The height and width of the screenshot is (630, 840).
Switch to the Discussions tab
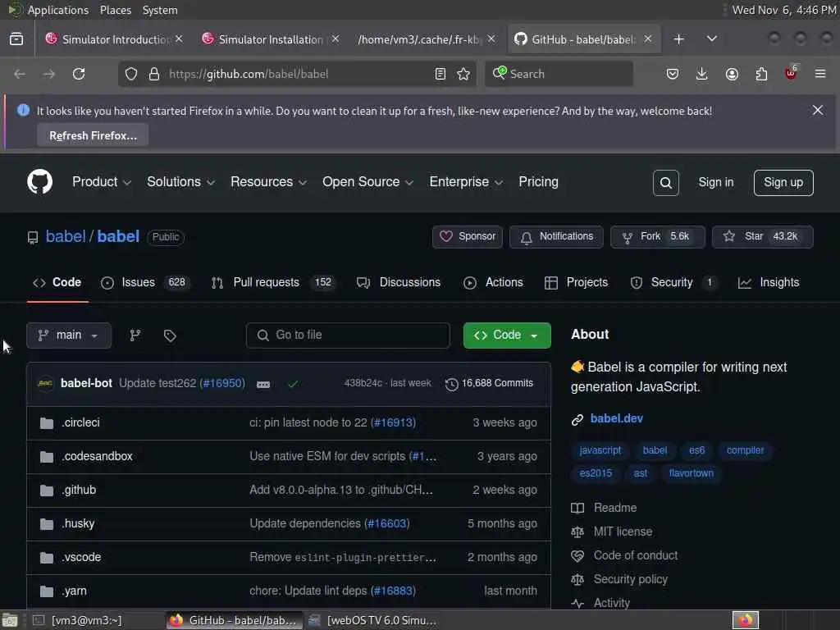click(399, 282)
